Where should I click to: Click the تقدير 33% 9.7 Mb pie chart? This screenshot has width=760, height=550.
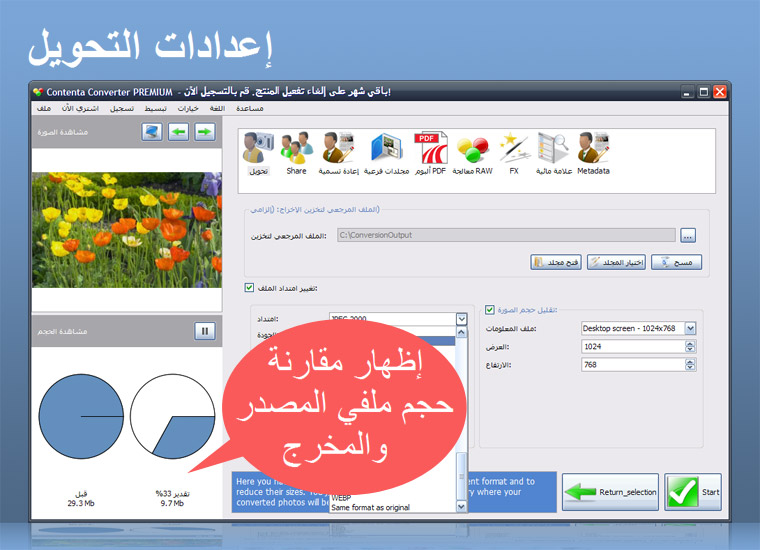coord(173,416)
